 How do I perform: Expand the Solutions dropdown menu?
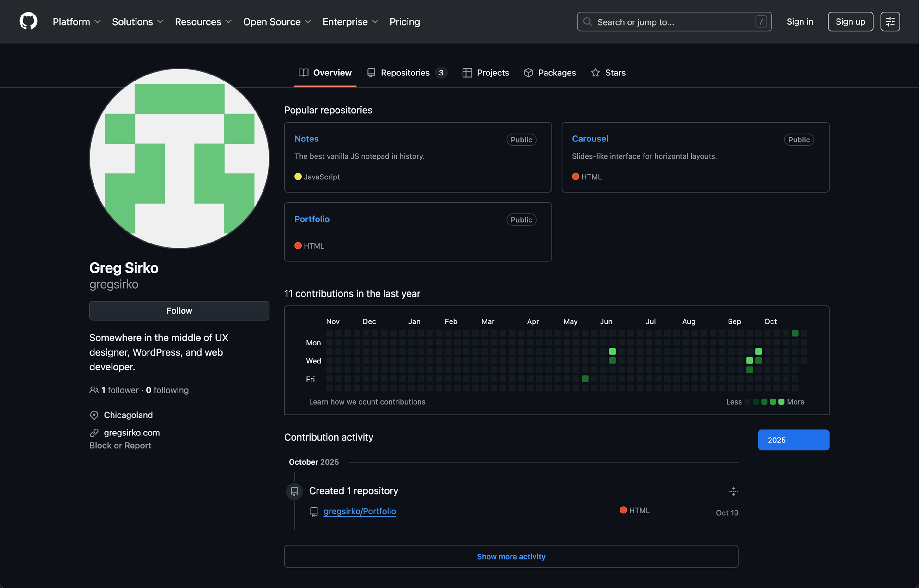(137, 22)
